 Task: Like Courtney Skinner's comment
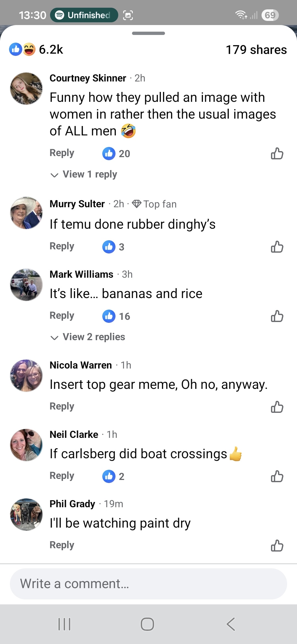click(277, 154)
